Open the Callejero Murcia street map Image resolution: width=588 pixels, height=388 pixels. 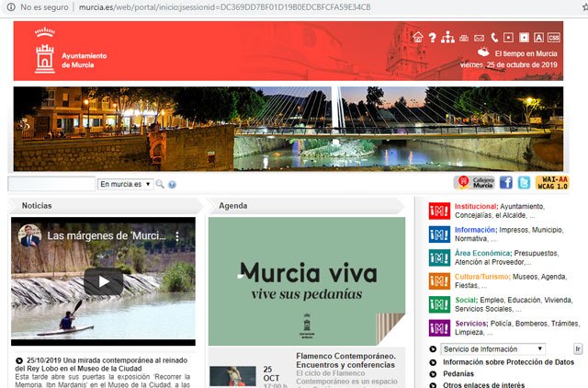coord(474,183)
